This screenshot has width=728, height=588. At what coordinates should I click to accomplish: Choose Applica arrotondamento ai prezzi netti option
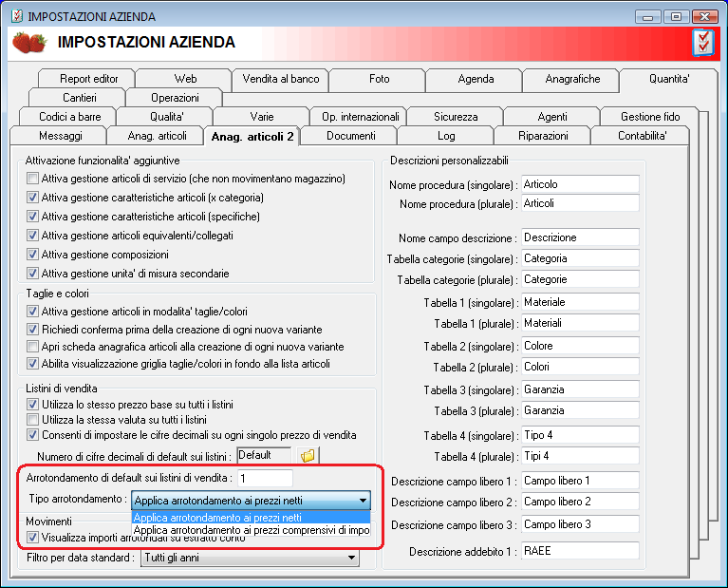(x=252, y=518)
